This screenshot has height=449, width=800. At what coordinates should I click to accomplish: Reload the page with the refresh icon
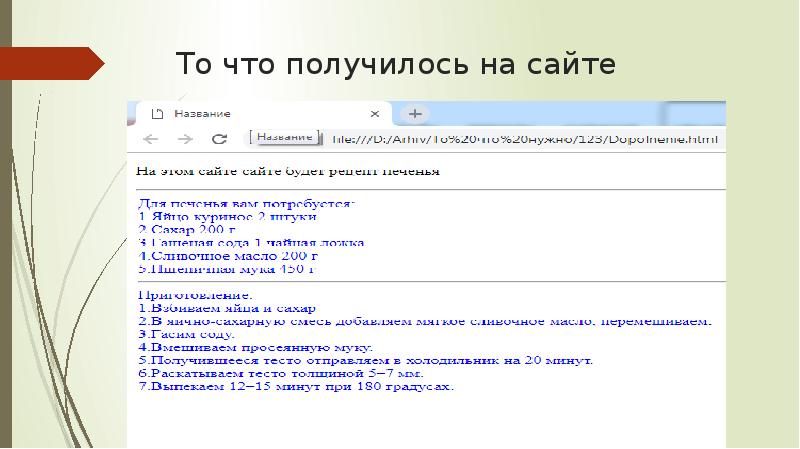click(220, 139)
